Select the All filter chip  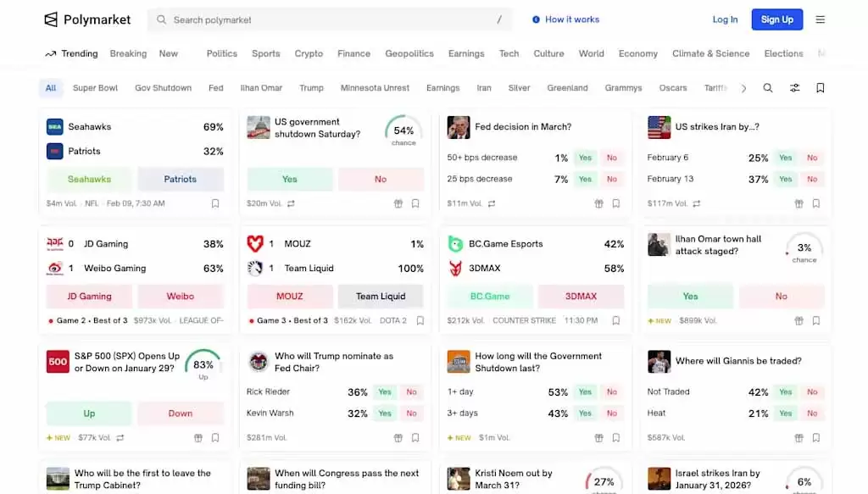pyautogui.click(x=50, y=88)
